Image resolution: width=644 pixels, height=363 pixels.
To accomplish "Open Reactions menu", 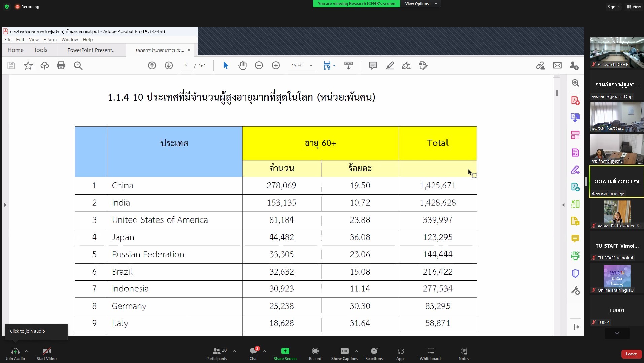I will pyautogui.click(x=374, y=354).
